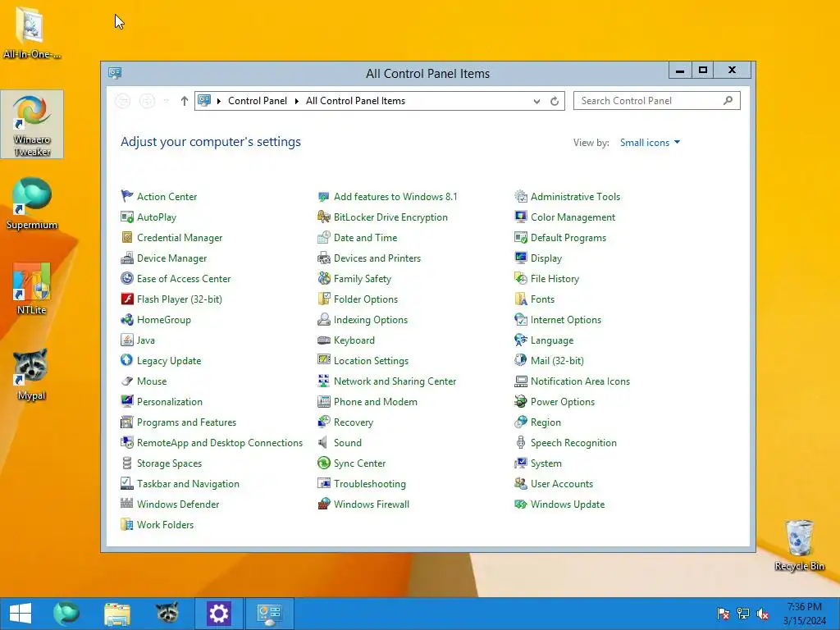Open the Keyboard icon
840x630 pixels.
pos(323,340)
